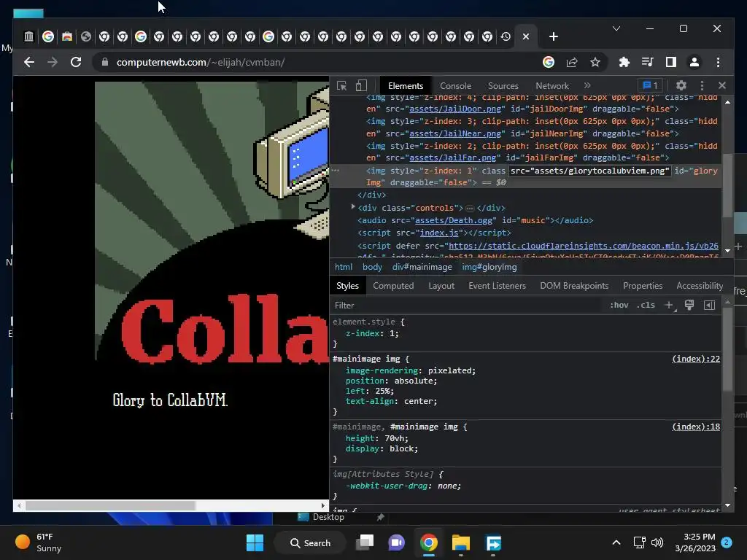Open File Explorer from the taskbar
The height and width of the screenshot is (560, 747).
click(x=461, y=542)
